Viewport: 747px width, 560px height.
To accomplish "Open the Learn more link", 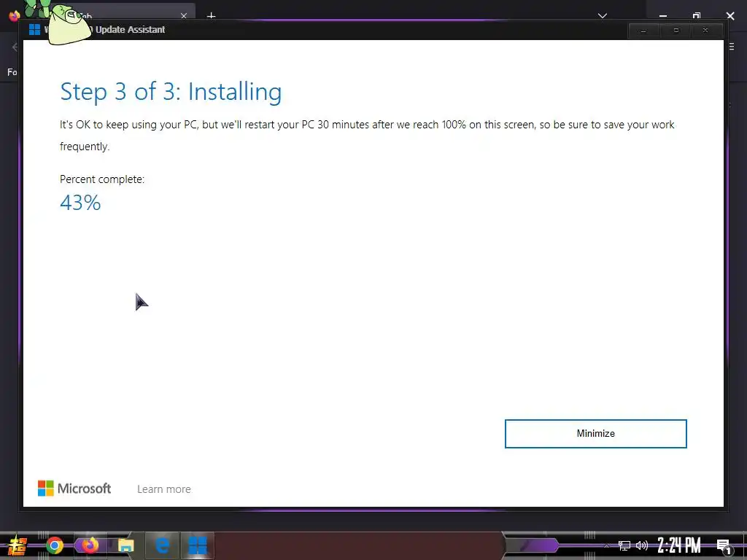I will click(x=164, y=489).
